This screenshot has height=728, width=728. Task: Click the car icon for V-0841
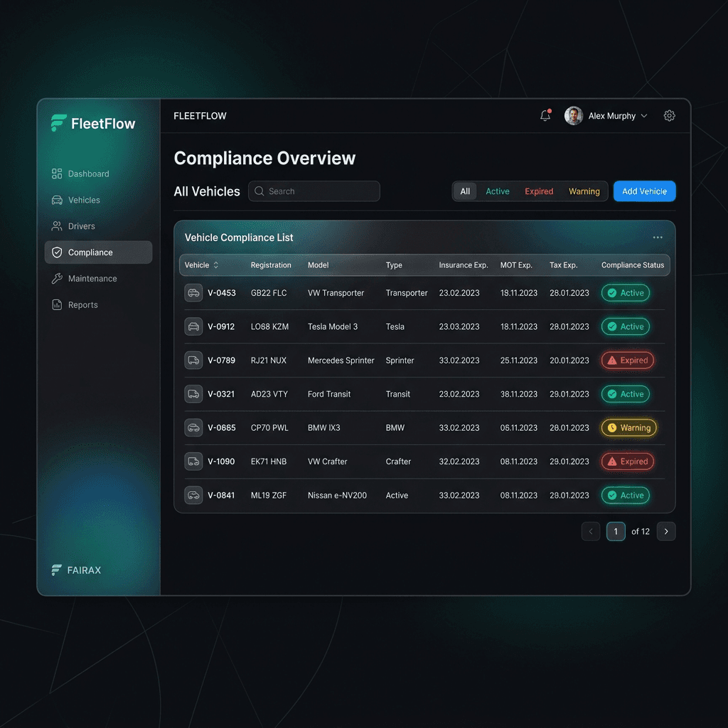pyautogui.click(x=193, y=495)
